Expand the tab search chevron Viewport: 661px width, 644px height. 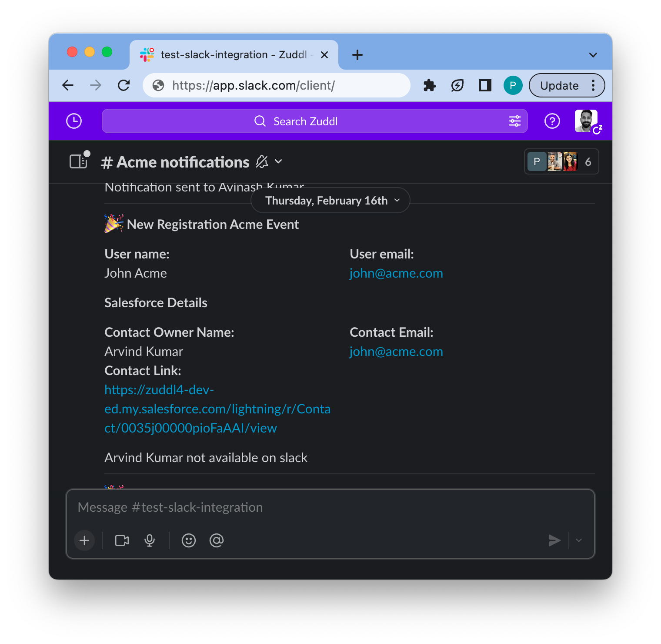pos(593,55)
